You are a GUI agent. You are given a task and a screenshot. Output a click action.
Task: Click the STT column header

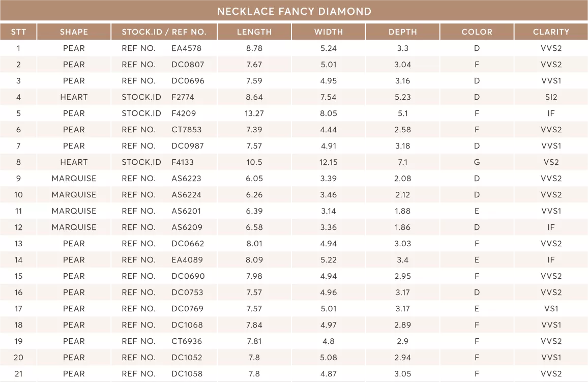[18, 32]
